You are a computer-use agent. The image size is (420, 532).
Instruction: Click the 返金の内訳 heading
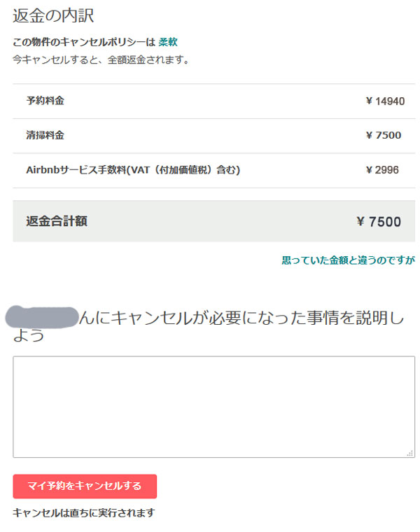coord(53,15)
